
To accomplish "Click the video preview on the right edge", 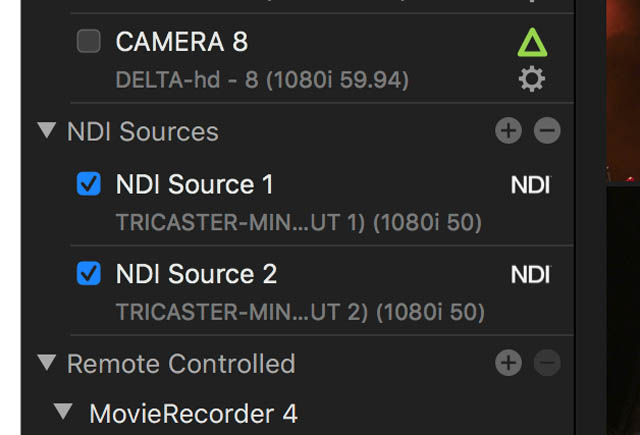I will (x=623, y=218).
